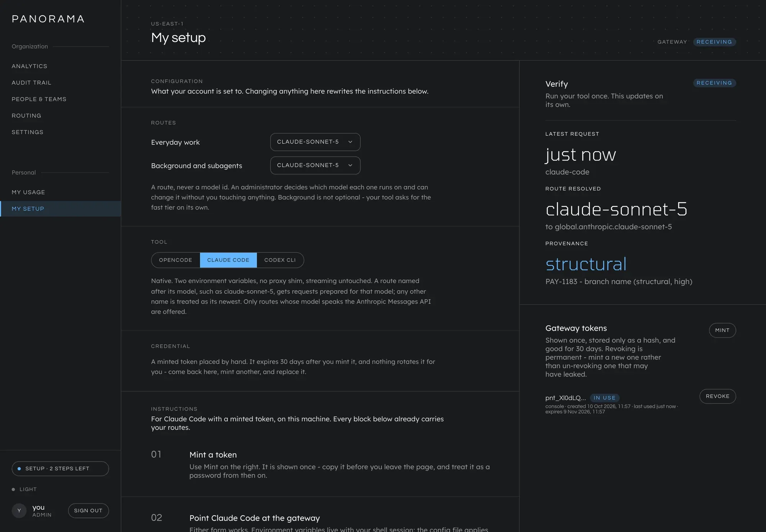Image resolution: width=766 pixels, height=532 pixels.
Task: View My Usage page
Action: [28, 192]
